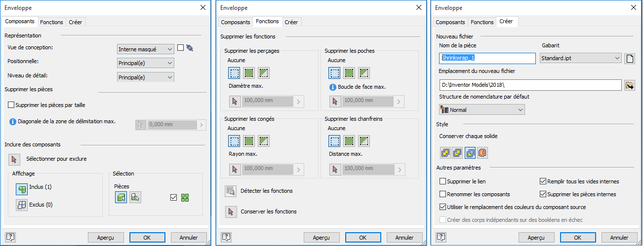Toggle Remplir tous les vides internes
This screenshot has height=246, width=644.
pos(543,181)
